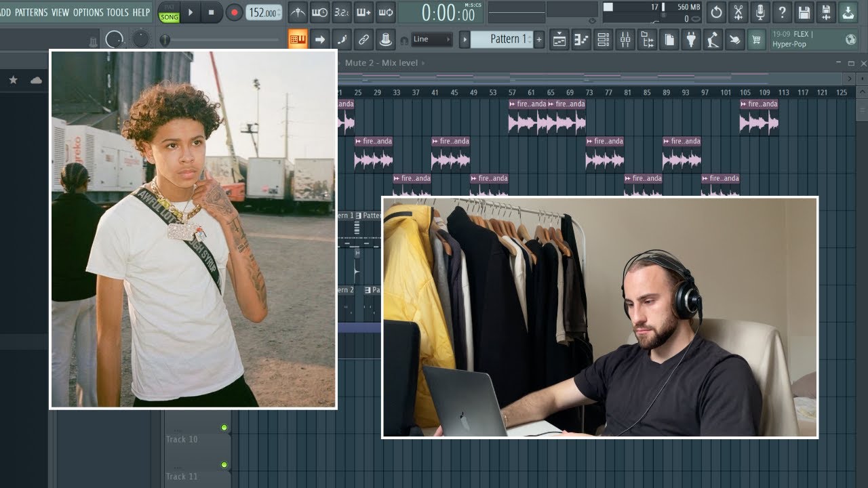This screenshot has height=488, width=868.
Task: Click the undo history icon
Action: point(716,12)
